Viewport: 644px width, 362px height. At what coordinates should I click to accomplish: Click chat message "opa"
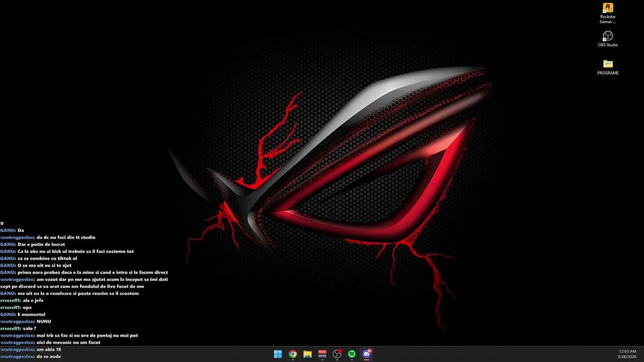coord(27,307)
